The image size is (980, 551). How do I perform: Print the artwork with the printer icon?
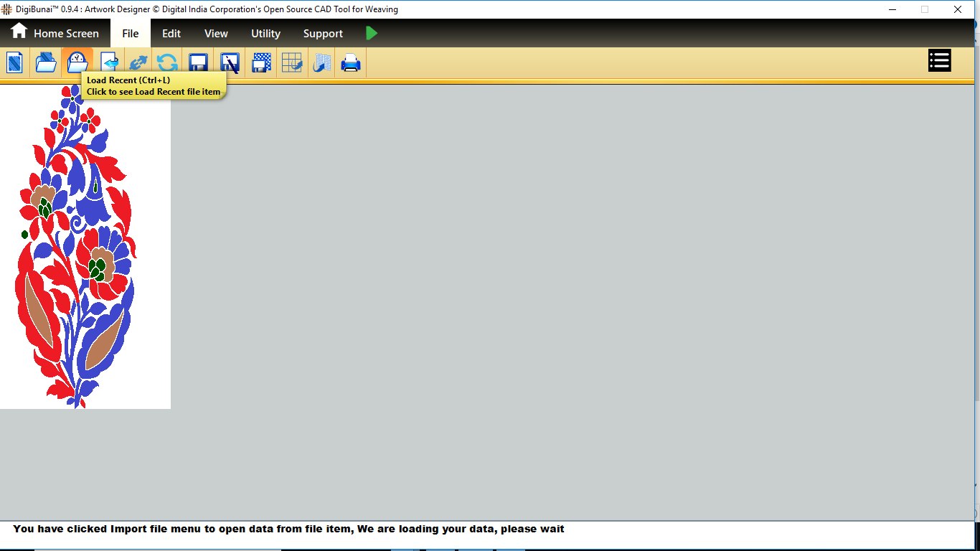[351, 62]
